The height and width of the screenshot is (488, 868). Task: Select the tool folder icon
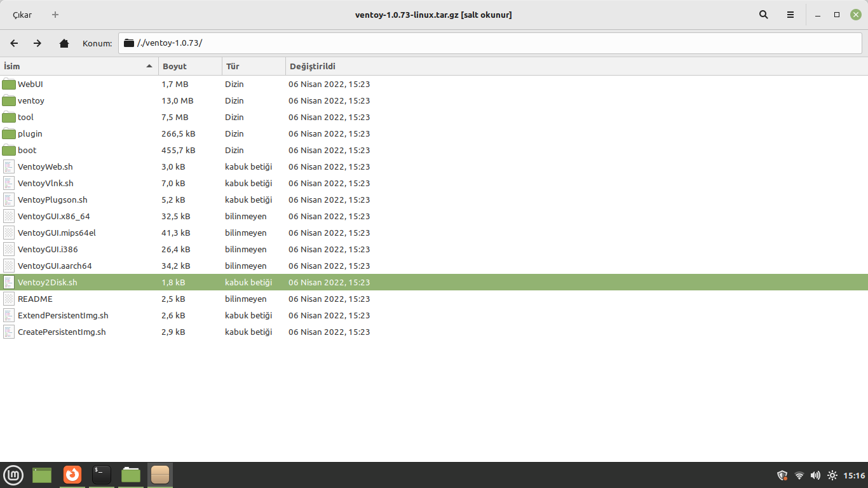click(9, 117)
